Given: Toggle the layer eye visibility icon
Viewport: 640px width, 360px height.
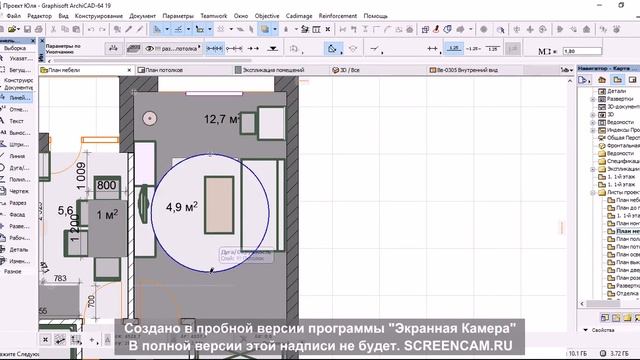Looking at the screenshot, I should (x=149, y=49).
